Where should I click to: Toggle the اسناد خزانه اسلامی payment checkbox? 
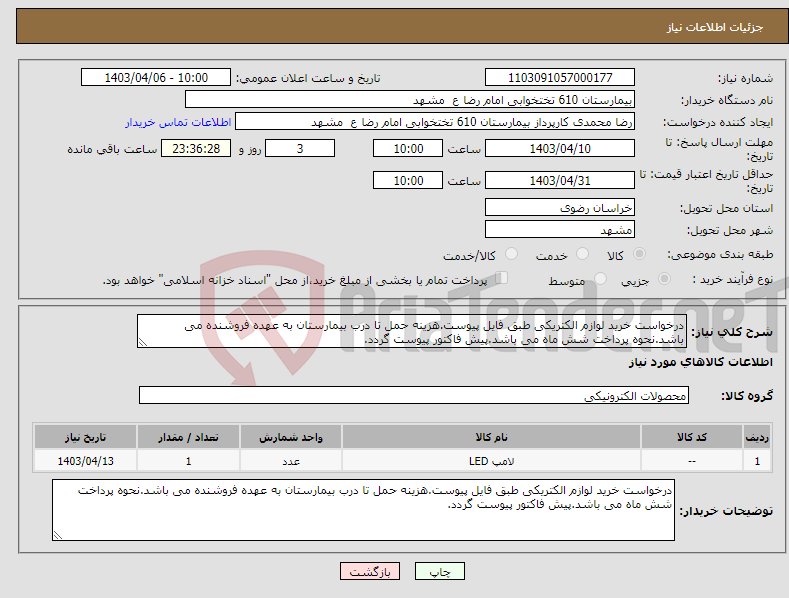pos(501,278)
